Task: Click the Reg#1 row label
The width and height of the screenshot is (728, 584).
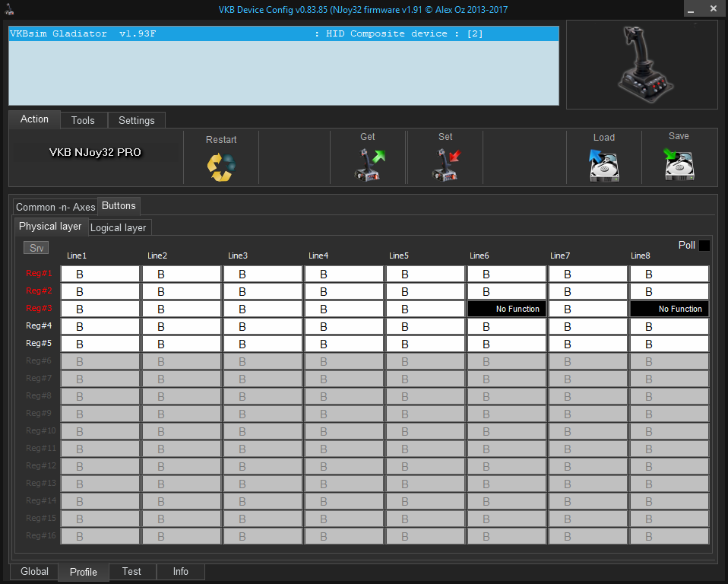Action: 39,273
